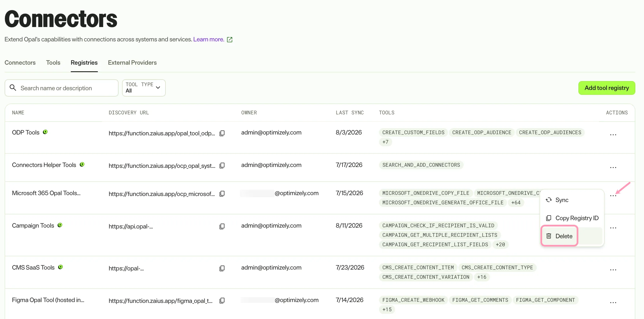Click the FIGMA_GET_COMPONENT tag

545,300
